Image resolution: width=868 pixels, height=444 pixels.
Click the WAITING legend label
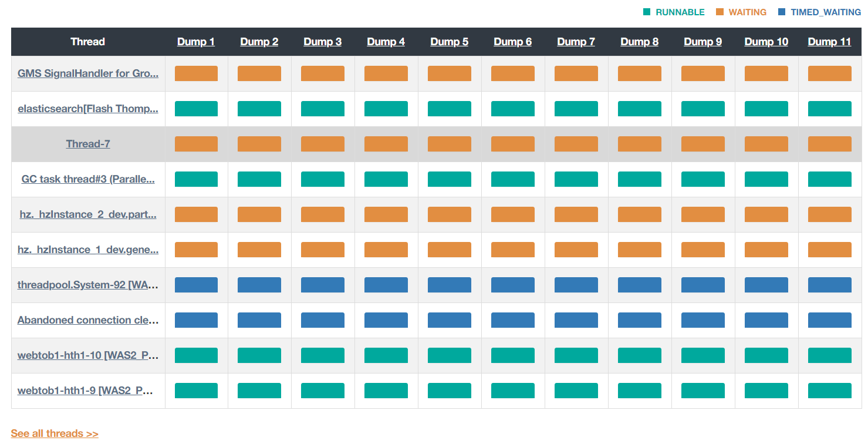pos(747,12)
